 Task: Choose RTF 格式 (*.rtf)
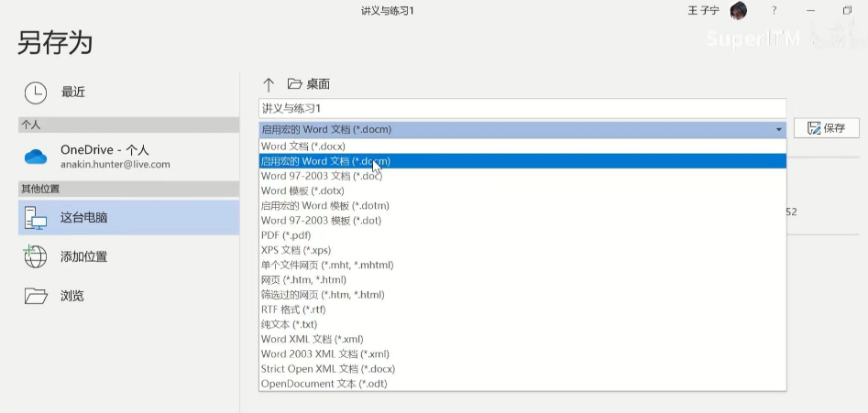click(x=522, y=310)
